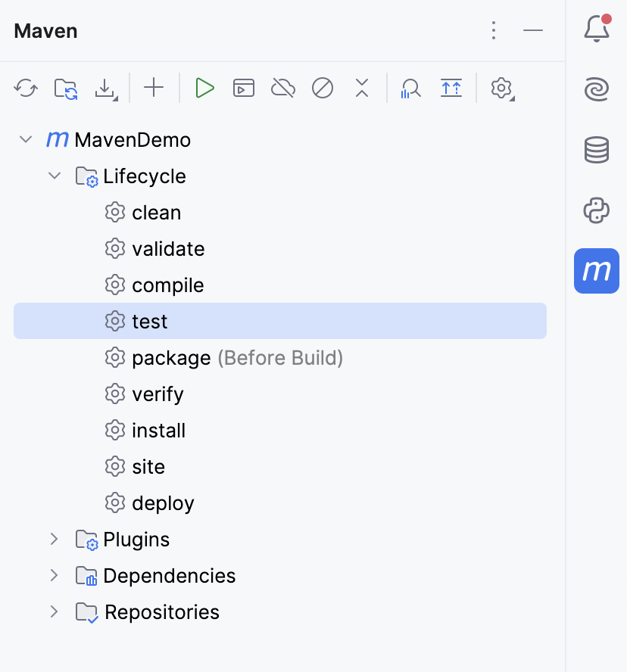Expand the Plugins node
Viewport: 627px width, 672px height.
(53, 539)
